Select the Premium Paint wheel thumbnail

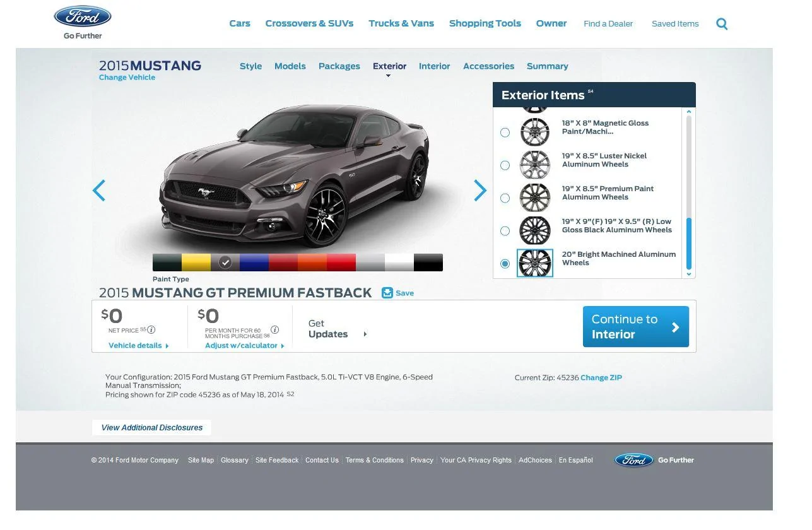click(535, 197)
